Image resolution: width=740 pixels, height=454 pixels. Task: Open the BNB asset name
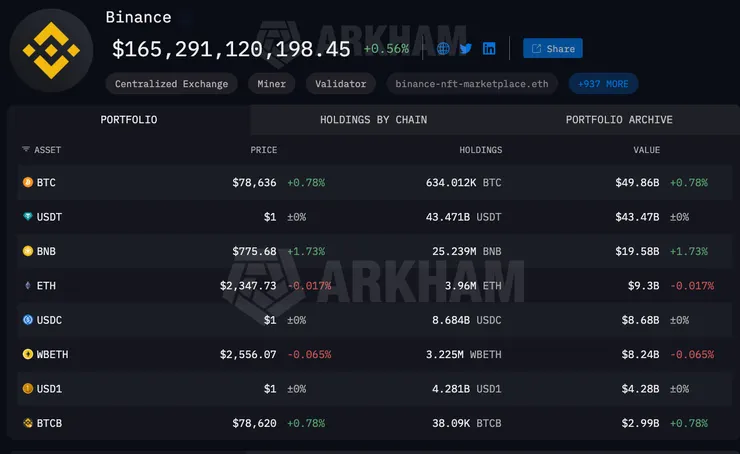[x=46, y=252]
